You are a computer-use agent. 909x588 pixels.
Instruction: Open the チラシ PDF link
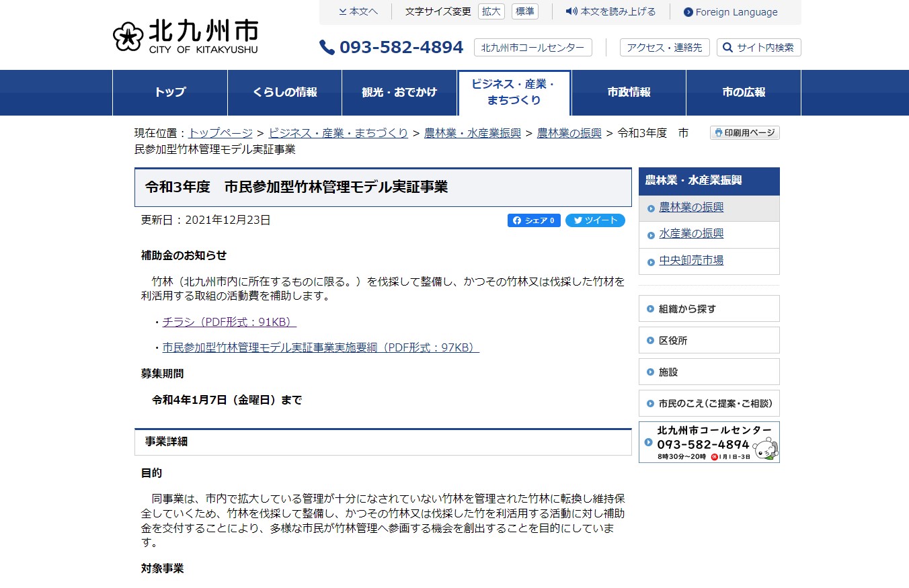click(x=229, y=322)
